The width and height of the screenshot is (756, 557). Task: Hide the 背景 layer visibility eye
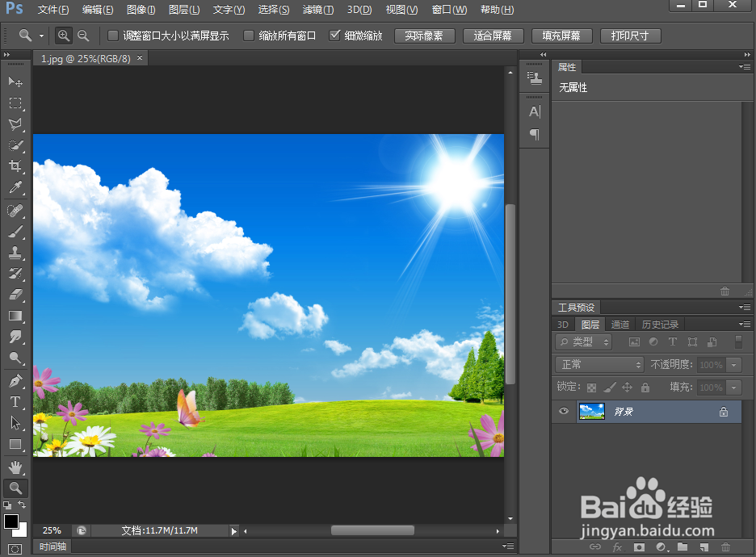click(564, 411)
